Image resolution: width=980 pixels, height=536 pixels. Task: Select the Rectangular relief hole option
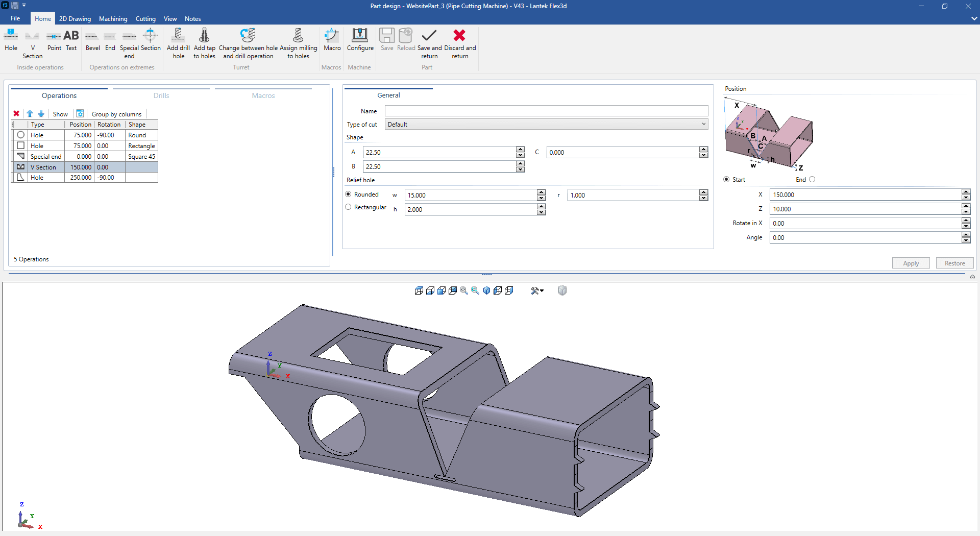tap(348, 207)
